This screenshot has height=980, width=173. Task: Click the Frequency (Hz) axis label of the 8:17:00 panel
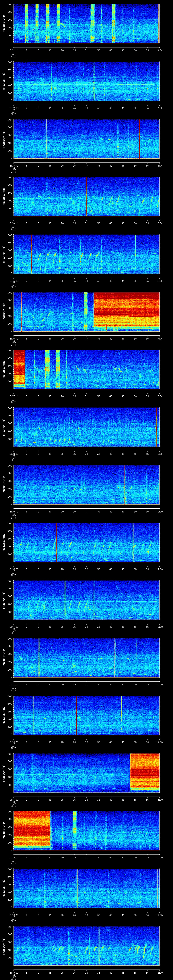coord(4,947)
